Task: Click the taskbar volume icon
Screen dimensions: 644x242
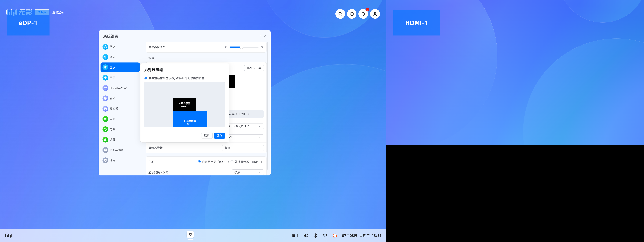Action: click(x=306, y=236)
